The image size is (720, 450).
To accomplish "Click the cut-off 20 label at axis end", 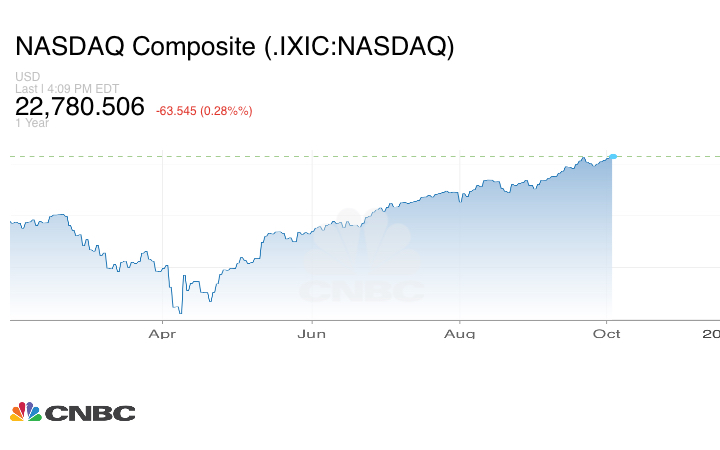I will [711, 334].
